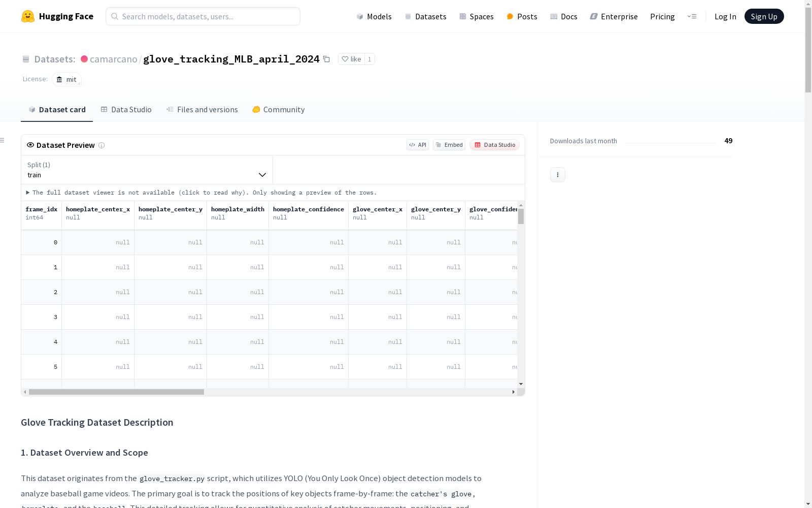This screenshot has height=508, width=812.
Task: Copy dataset name with the copy icon
Action: click(326, 59)
